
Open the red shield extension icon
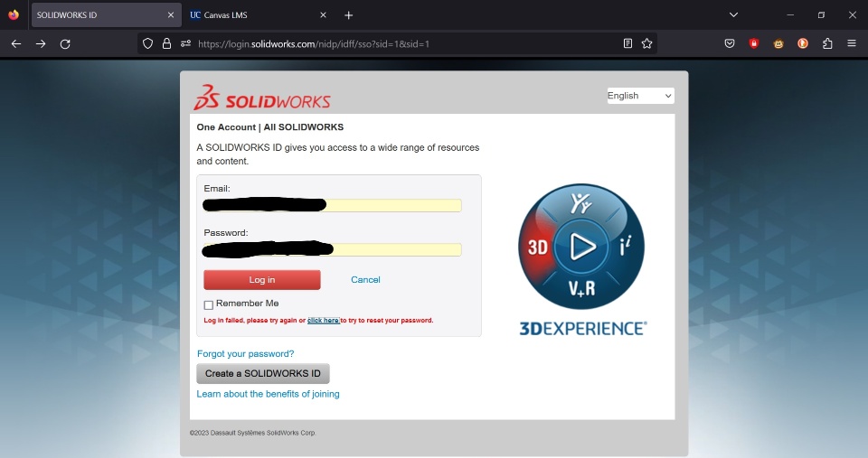pos(754,43)
